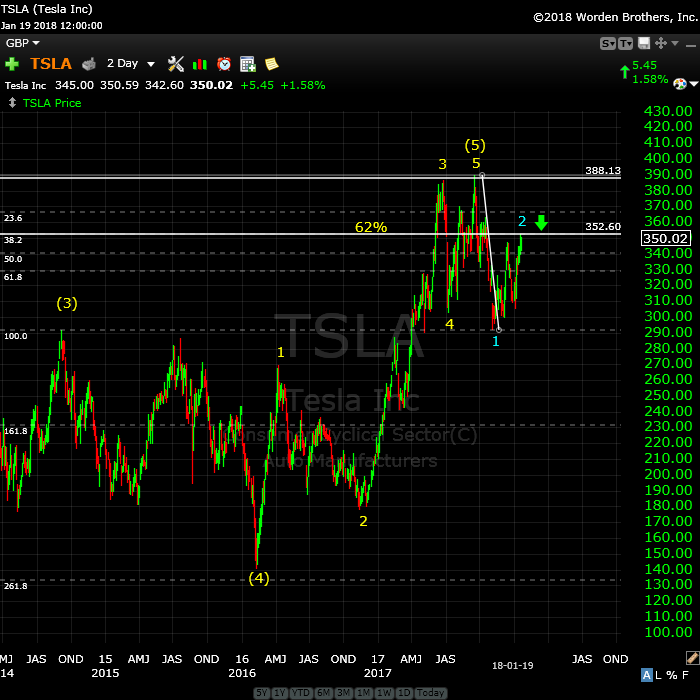This screenshot has width=700, height=700.
Task: Toggle the F scale option
Action: 685,675
